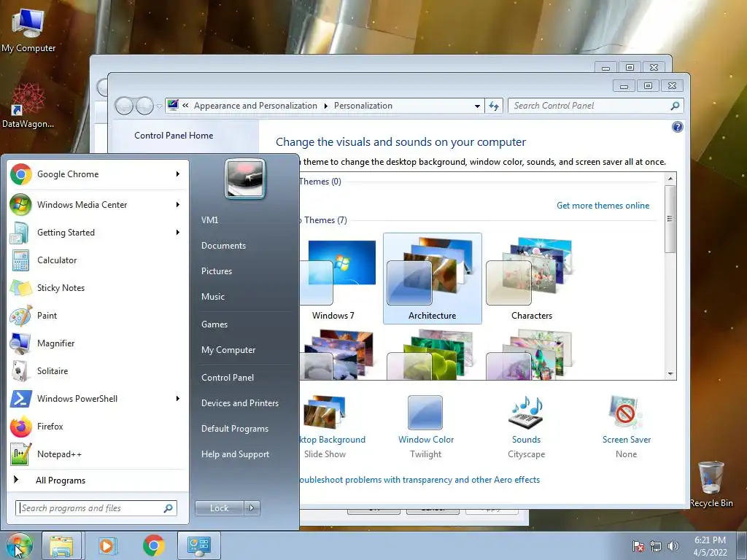Select the Characters theme

click(x=532, y=279)
